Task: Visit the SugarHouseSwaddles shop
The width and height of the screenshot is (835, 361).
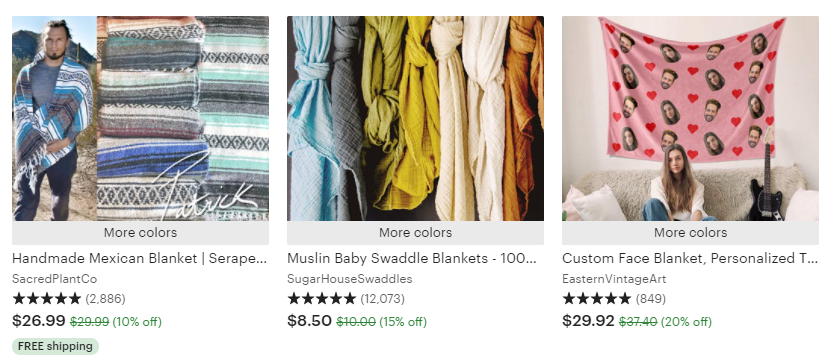Action: click(x=350, y=279)
